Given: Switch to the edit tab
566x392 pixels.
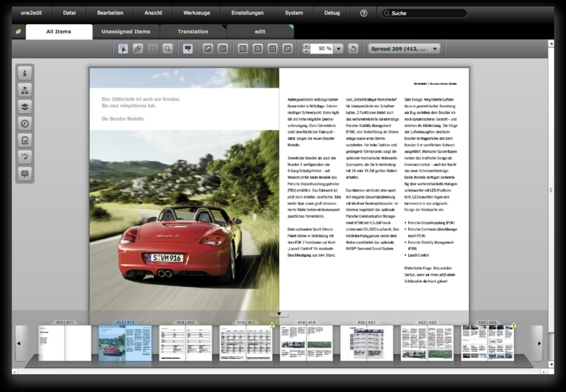Looking at the screenshot, I should [x=260, y=32].
